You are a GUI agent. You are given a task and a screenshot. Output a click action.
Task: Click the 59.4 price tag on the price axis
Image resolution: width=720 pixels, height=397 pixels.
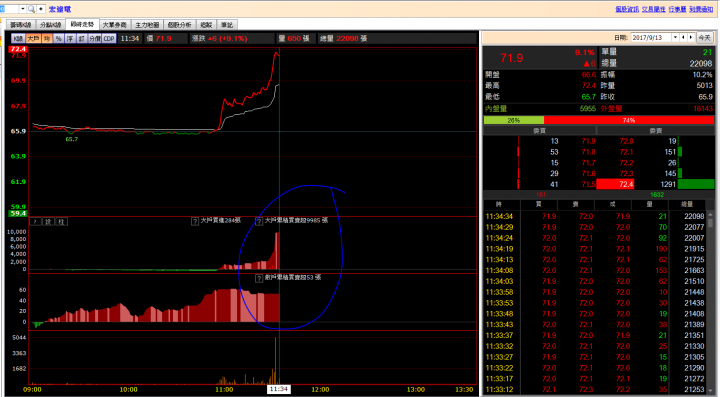18,213
